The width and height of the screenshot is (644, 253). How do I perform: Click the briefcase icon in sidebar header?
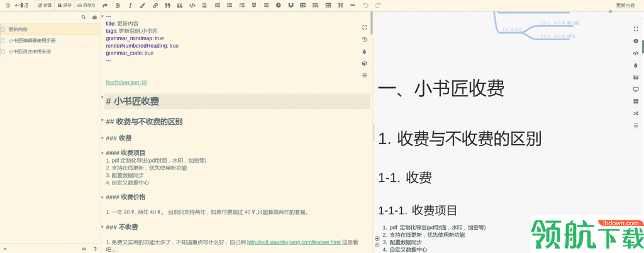pyautogui.click(x=94, y=17)
